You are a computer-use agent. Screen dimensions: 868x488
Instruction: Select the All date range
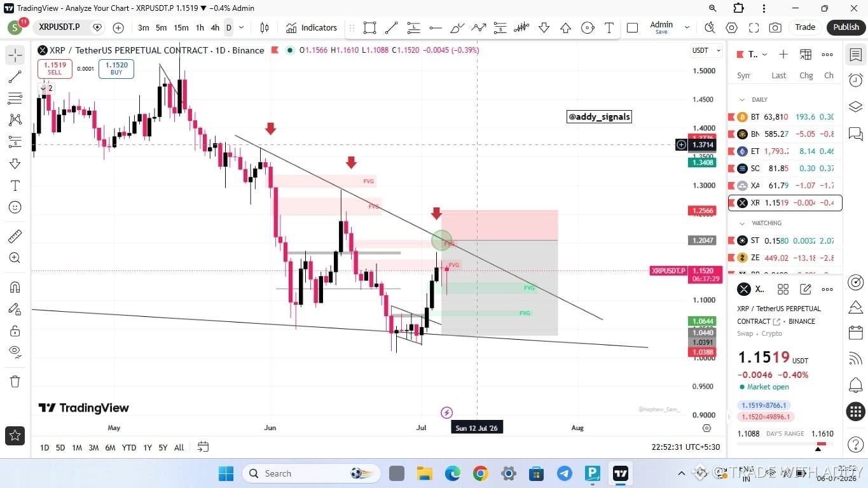pos(179,448)
